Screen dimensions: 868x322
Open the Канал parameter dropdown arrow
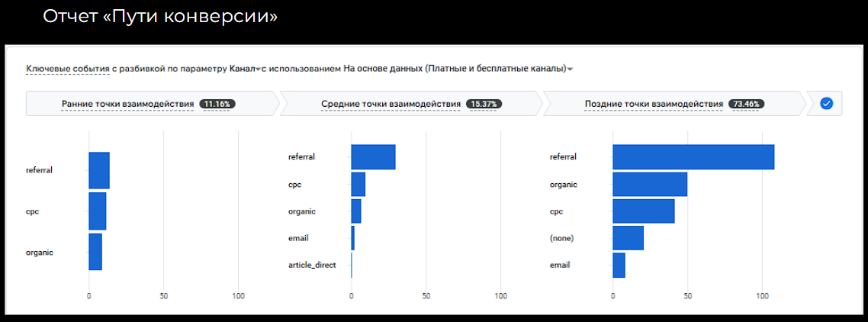click(257, 69)
